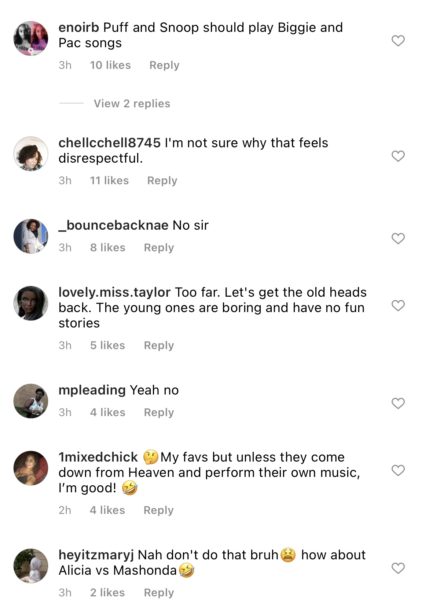Heart lovely.miss.taylor's comment
This screenshot has height=600, width=429.
[x=398, y=305]
